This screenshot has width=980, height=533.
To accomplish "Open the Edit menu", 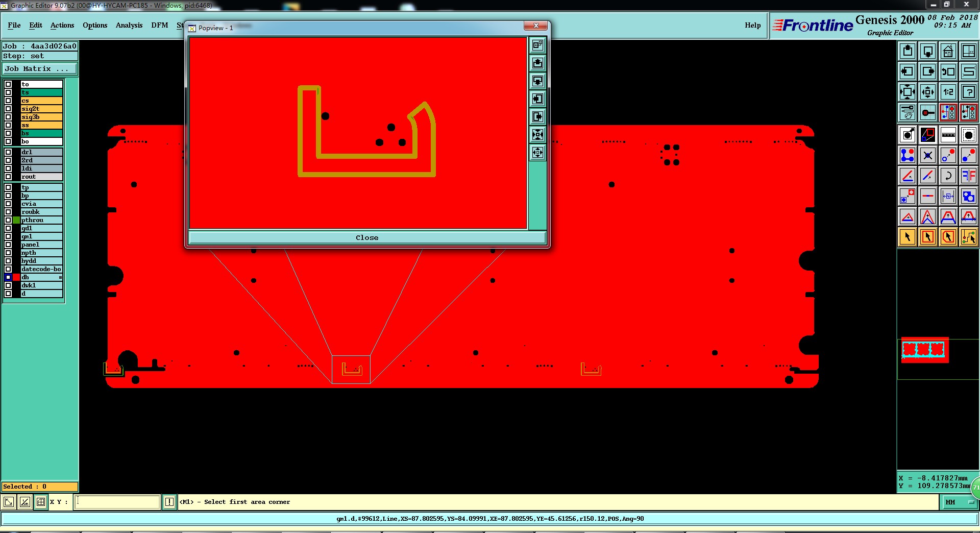I will coord(36,25).
